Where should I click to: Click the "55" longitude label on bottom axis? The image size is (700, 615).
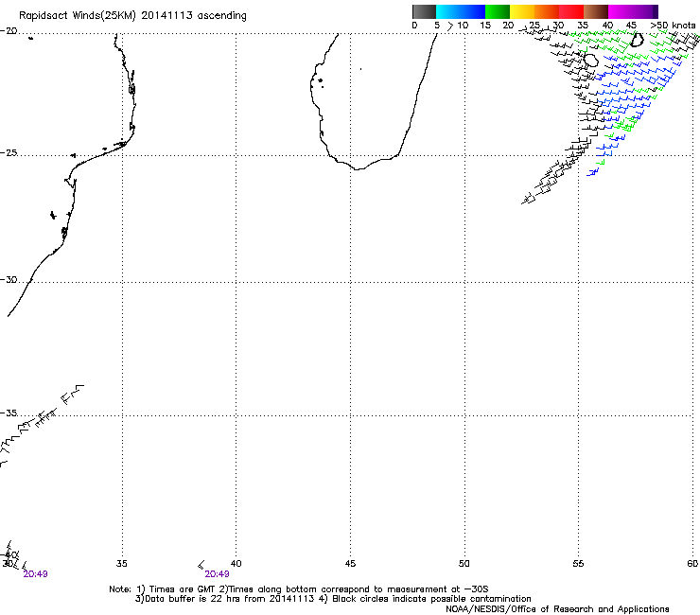click(578, 564)
